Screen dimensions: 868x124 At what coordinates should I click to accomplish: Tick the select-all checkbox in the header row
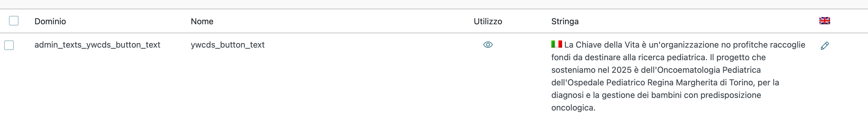click(x=14, y=21)
